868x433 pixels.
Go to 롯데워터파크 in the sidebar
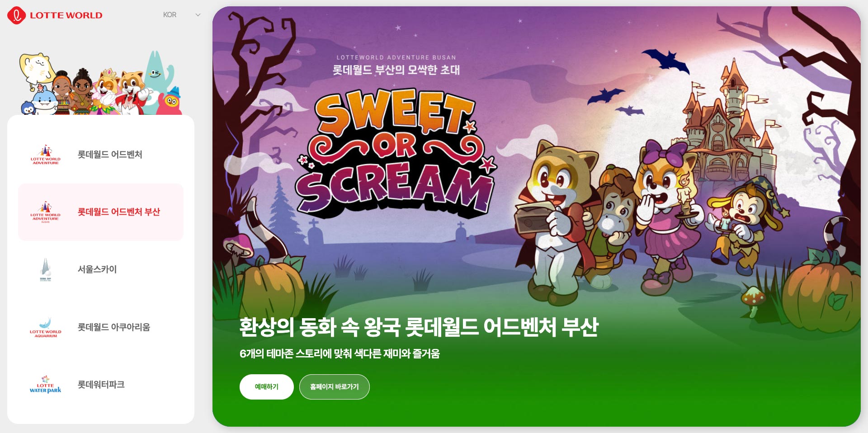pos(101,385)
